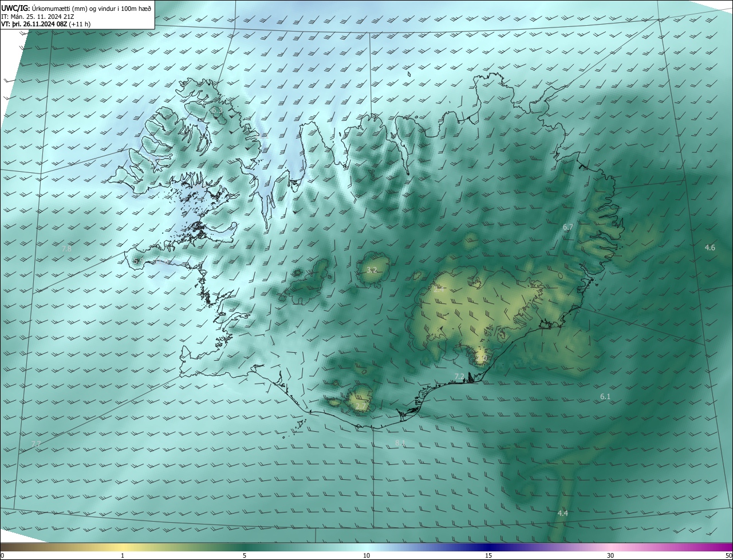Image resolution: width=733 pixels, height=560 pixels.
Task: Click the 7.8 value west of Snæfellsnes
Action: point(66,249)
